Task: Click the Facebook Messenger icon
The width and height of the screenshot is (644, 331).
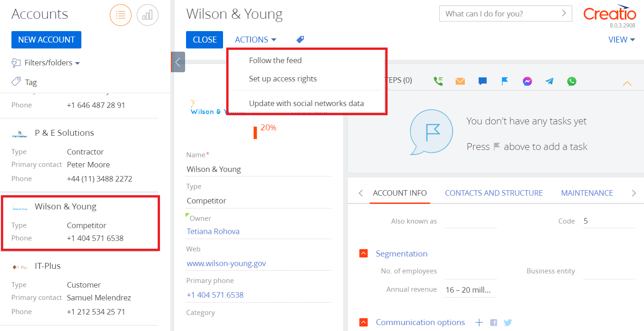Action: (x=527, y=81)
